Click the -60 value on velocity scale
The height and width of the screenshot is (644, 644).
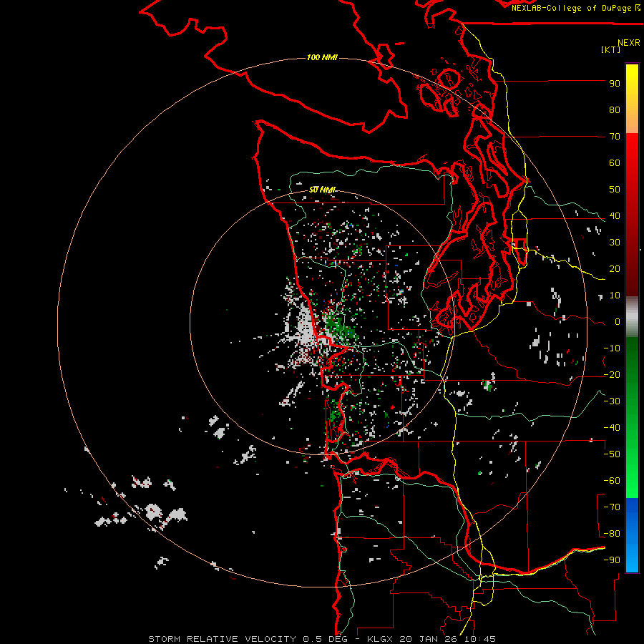coord(612,481)
